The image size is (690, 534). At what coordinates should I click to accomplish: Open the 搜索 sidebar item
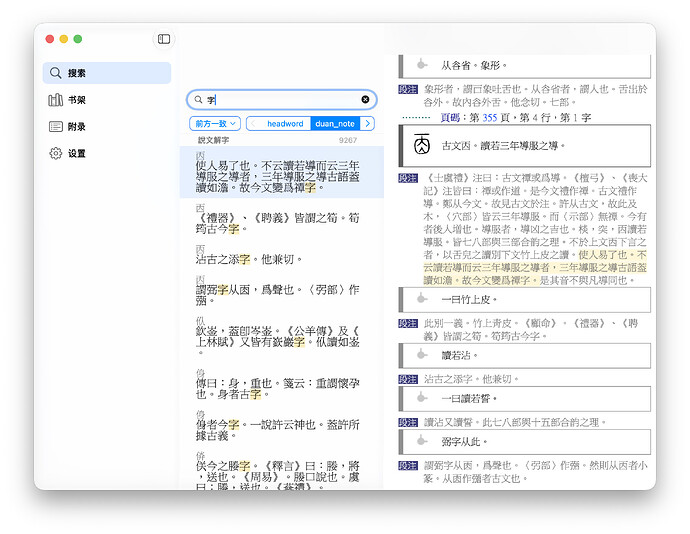(x=106, y=73)
